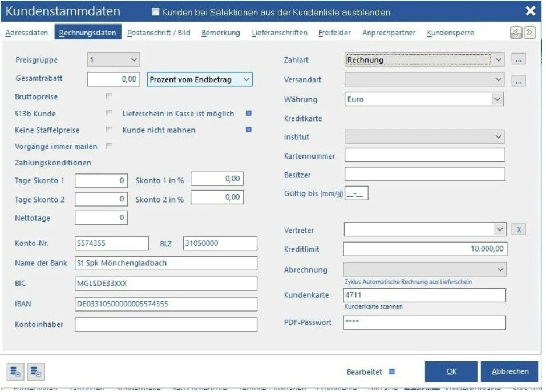
Task: Click the Konto-Nr. field
Action: [112, 243]
